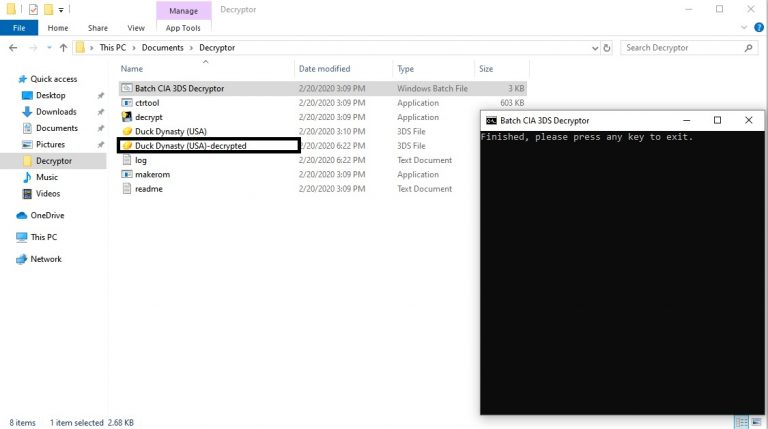Click the ctrtool application icon

point(126,103)
